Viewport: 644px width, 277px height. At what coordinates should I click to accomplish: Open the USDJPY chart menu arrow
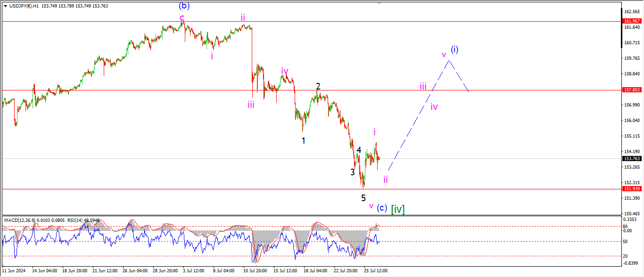click(5, 5)
